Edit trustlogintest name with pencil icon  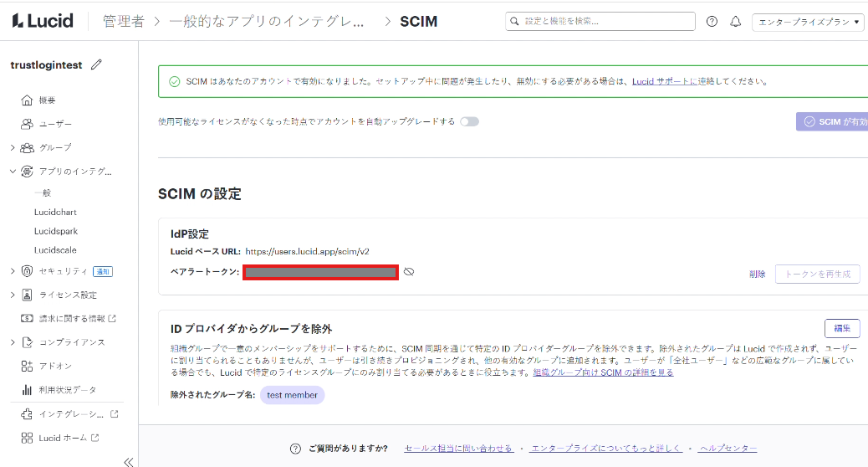tap(96, 64)
